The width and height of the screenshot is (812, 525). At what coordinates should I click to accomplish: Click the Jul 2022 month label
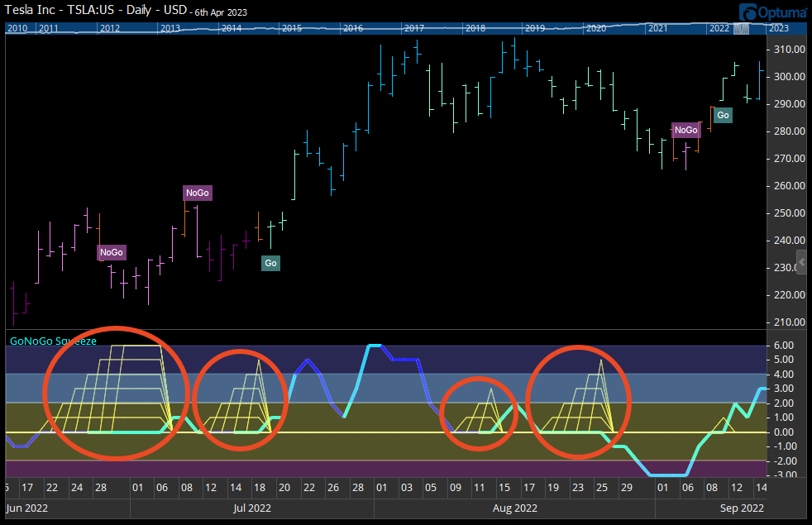coord(251,508)
